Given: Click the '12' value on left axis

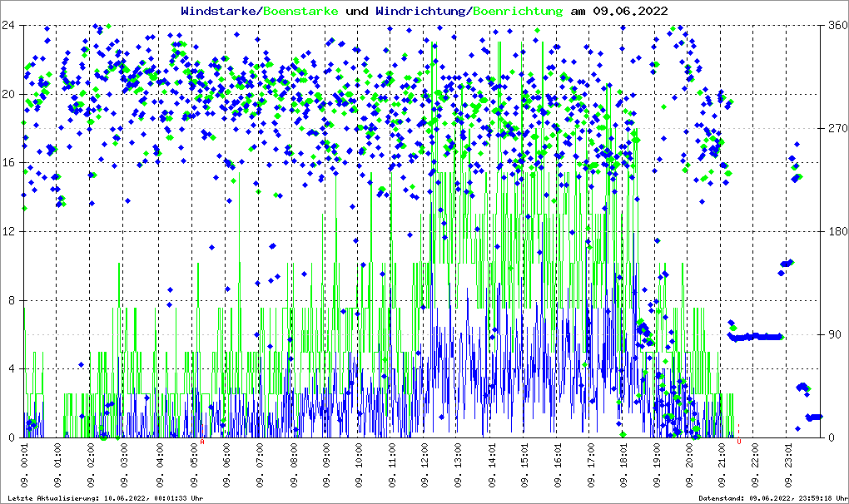Looking at the screenshot, I should coord(12,231).
